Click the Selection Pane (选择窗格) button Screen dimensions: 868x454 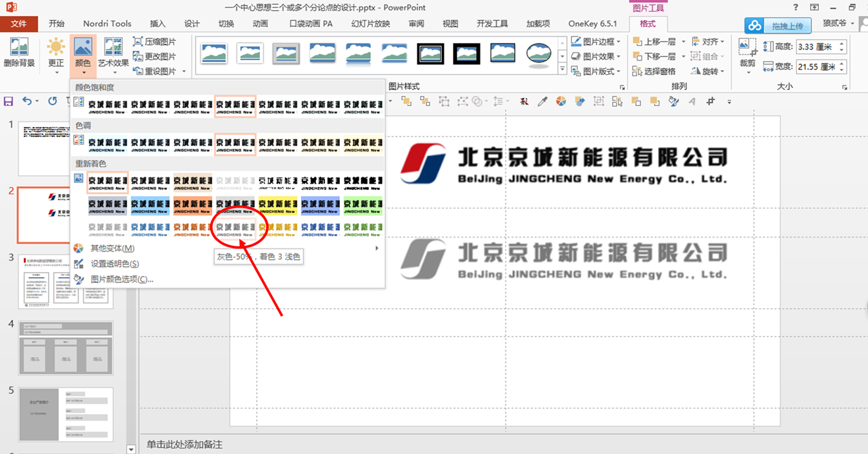pos(654,71)
